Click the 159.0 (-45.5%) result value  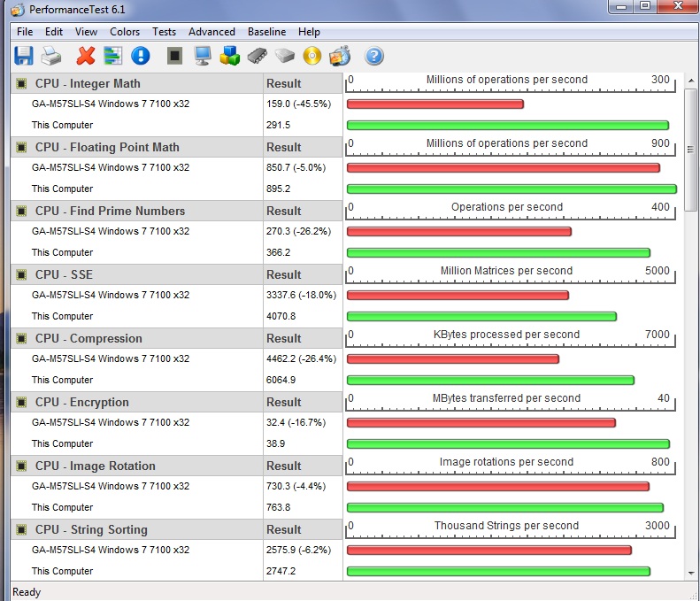tap(298, 104)
